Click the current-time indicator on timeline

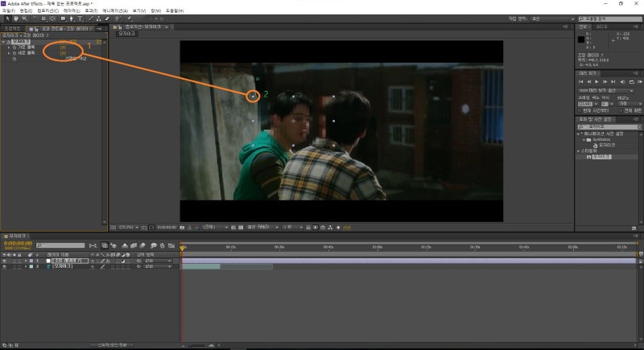tap(182, 248)
